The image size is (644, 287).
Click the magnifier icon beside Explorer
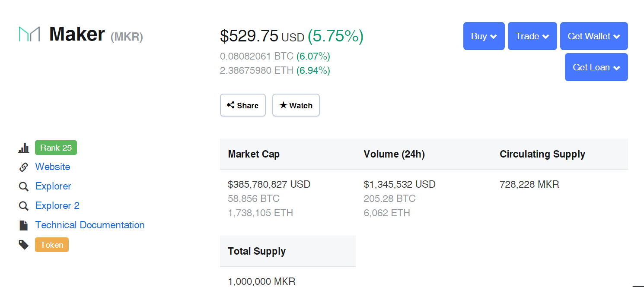coord(23,186)
